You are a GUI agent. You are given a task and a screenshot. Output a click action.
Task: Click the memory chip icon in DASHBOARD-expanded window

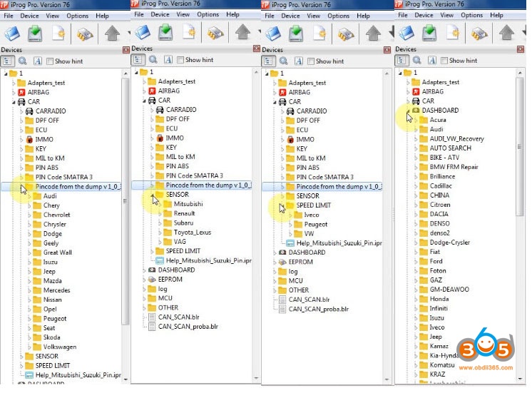(x=479, y=34)
